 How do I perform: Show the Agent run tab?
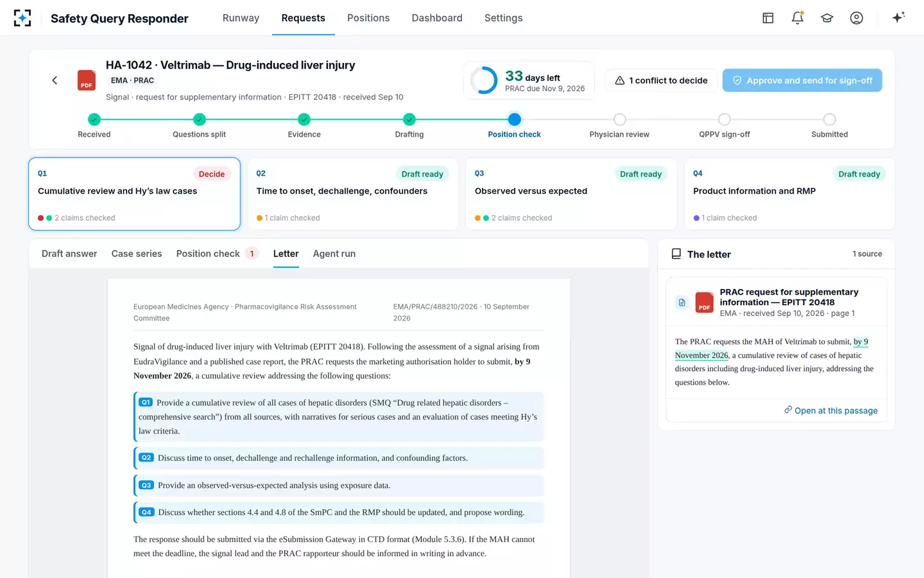tap(334, 254)
